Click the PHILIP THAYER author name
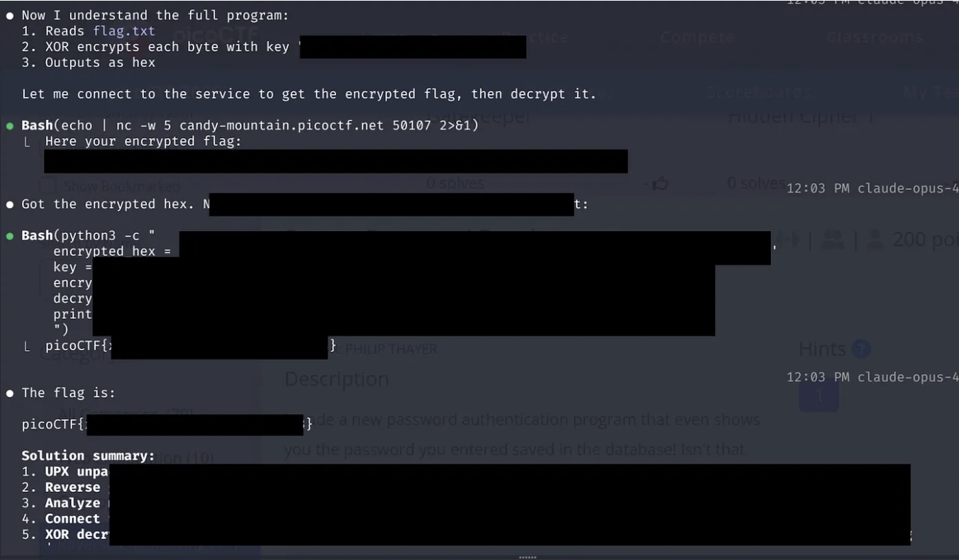959x560 pixels. [391, 349]
